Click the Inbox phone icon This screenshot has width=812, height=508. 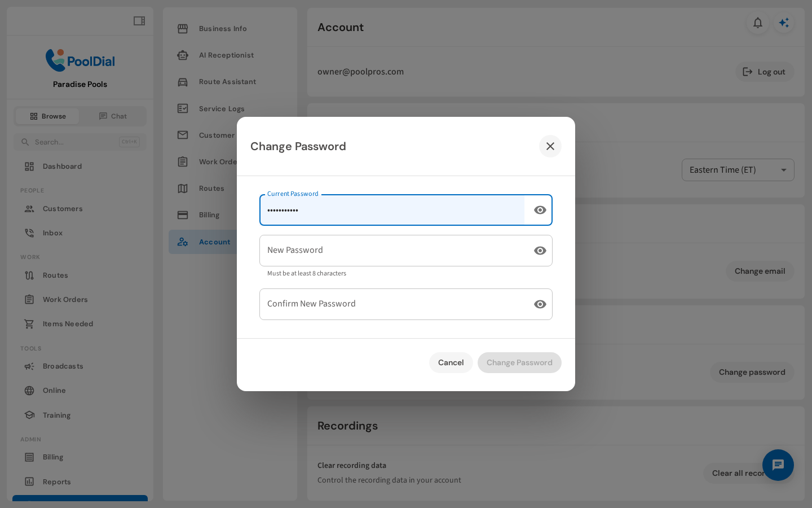click(29, 233)
